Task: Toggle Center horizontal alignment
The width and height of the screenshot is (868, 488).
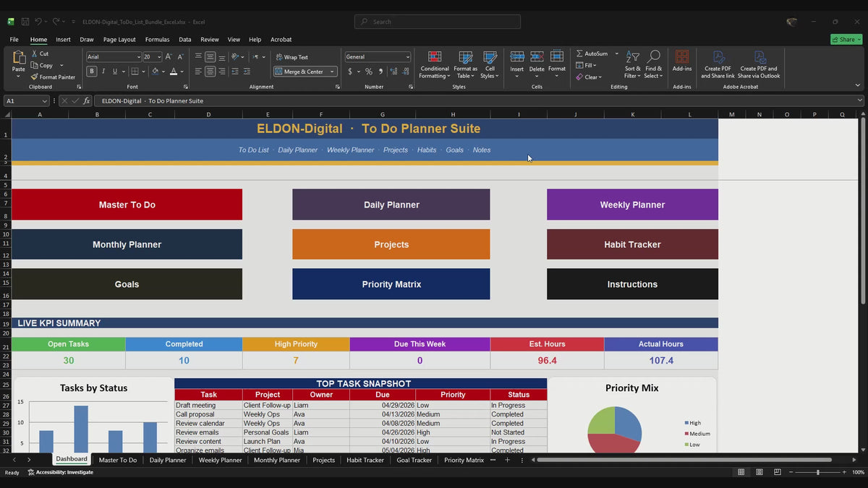Action: pos(210,72)
